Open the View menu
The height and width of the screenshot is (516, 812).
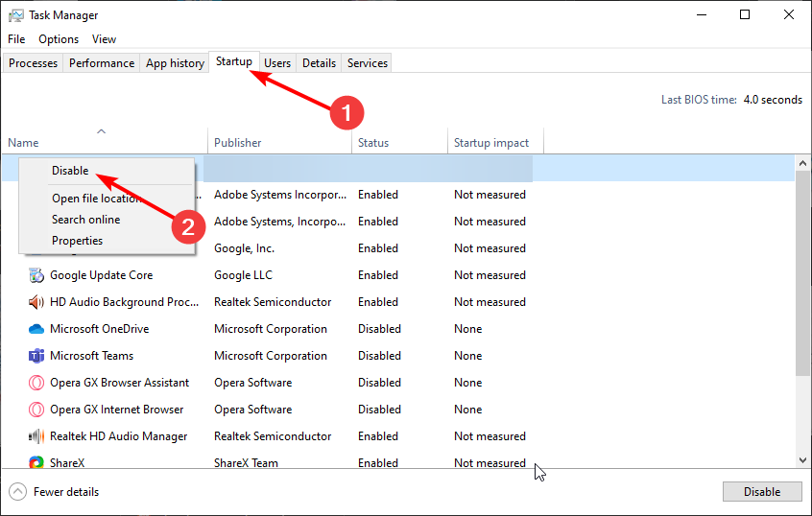(104, 39)
